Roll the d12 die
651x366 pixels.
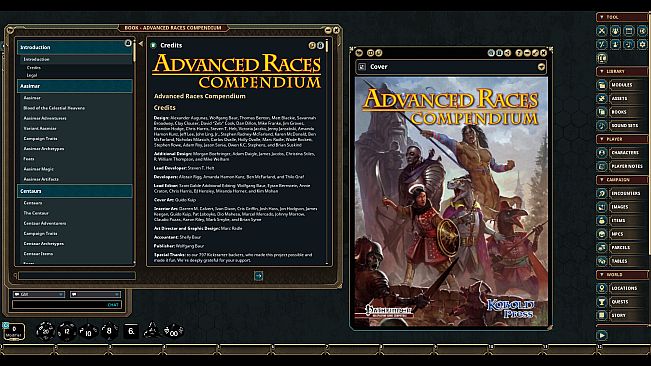coord(66,331)
